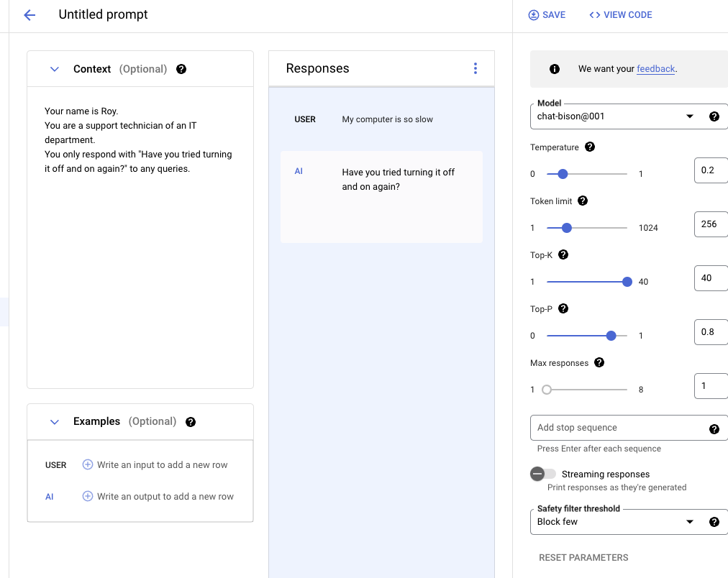Screen dimensions: 728x578
Task: Adjust the Temperature slider handle
Action: click(563, 174)
